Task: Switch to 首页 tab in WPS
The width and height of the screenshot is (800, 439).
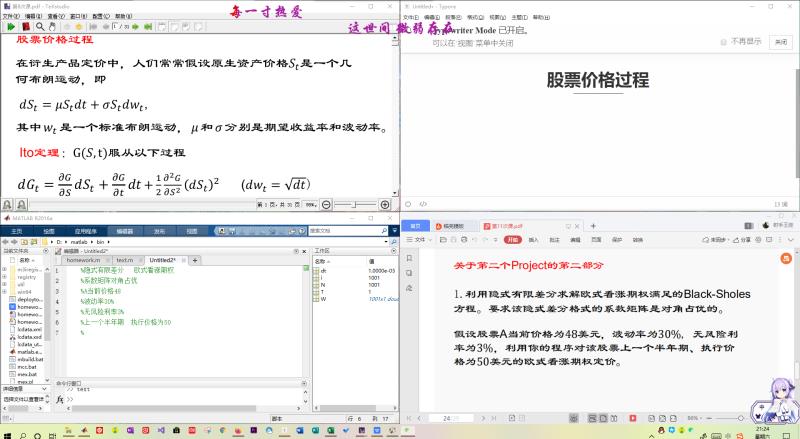Action: (x=415, y=226)
